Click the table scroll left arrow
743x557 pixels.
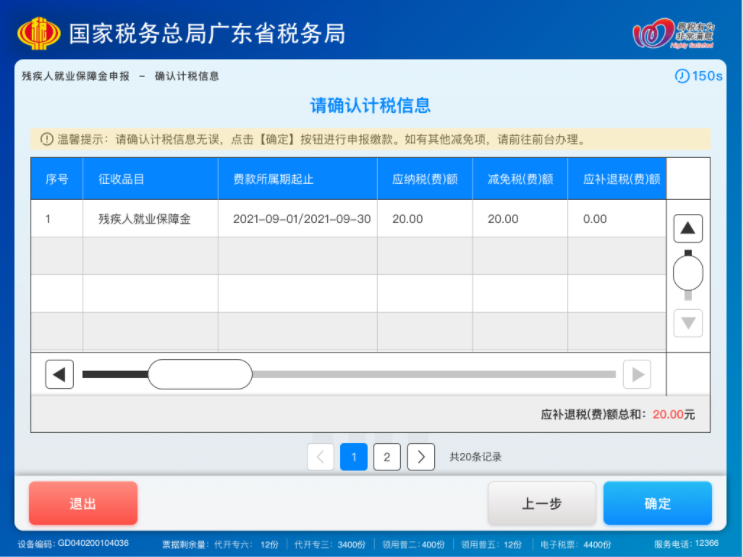tap(59, 374)
